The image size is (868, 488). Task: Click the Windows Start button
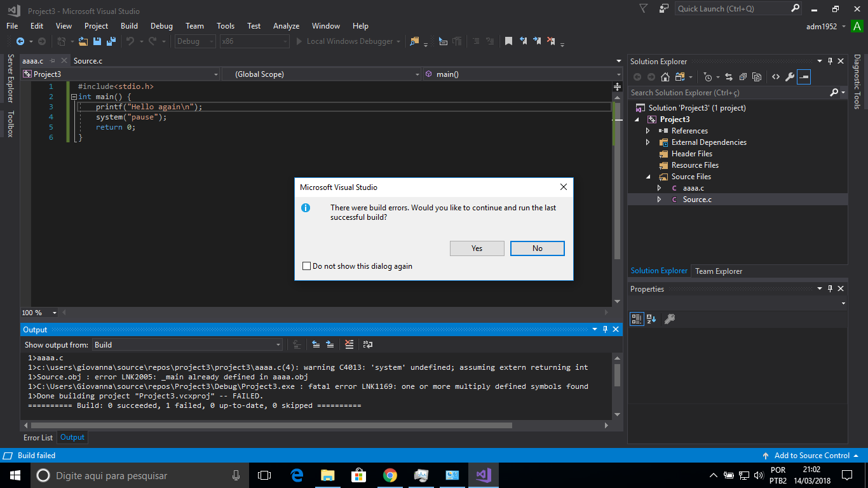15,475
